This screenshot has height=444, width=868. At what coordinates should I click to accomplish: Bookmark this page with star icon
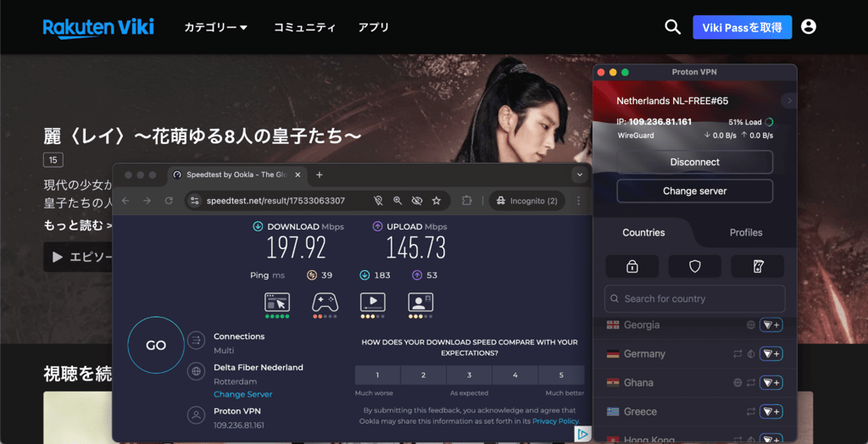click(437, 201)
